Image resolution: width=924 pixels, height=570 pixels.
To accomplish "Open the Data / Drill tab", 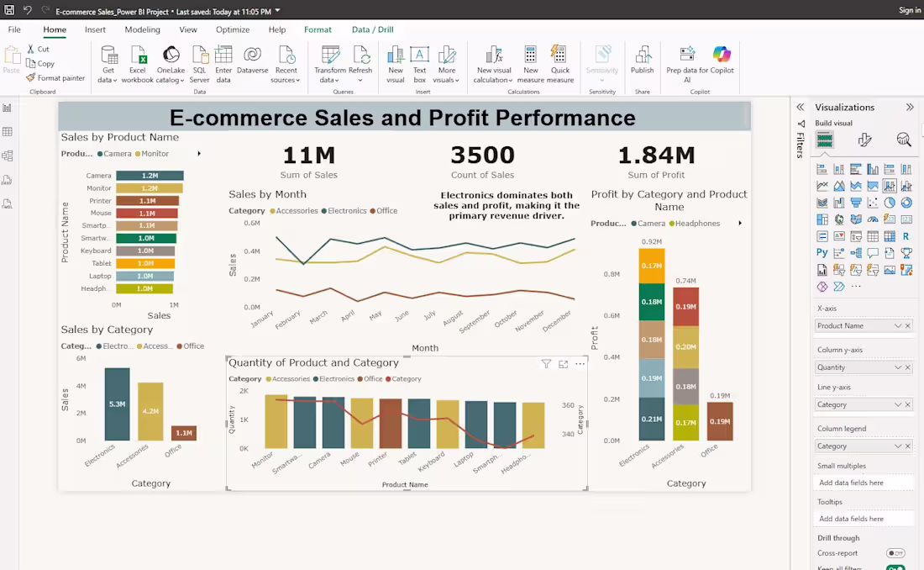I will click(x=372, y=29).
